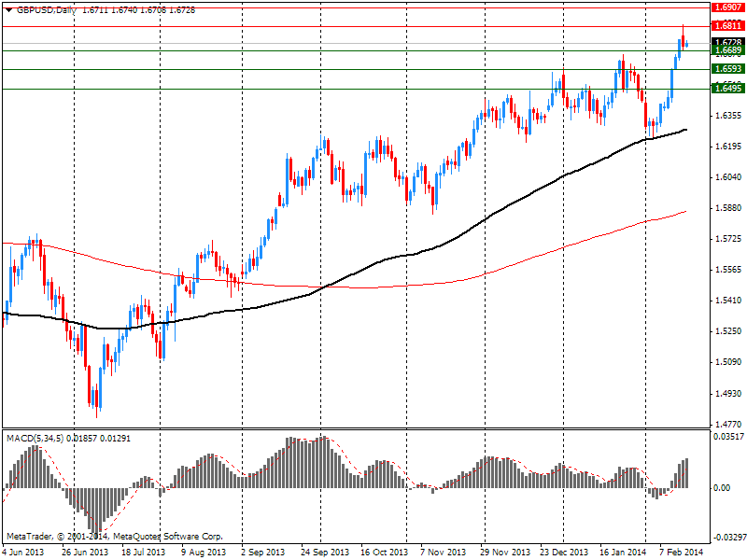Select the red 1.6811 resistance price label
Image resolution: width=747 pixels, height=560 pixels.
(x=726, y=26)
